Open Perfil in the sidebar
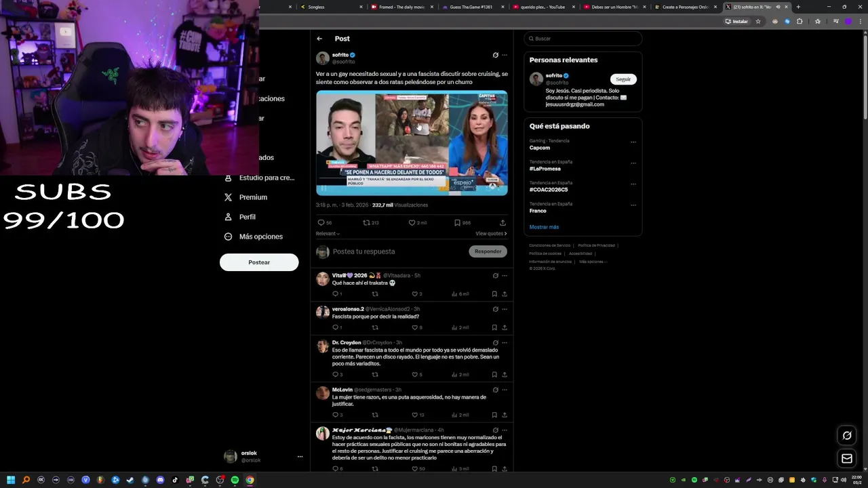Viewport: 868px width, 488px height. coord(240,217)
